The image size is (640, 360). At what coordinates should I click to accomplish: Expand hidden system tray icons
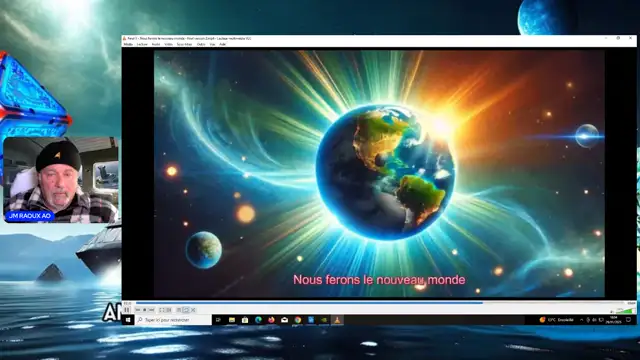tap(582, 320)
